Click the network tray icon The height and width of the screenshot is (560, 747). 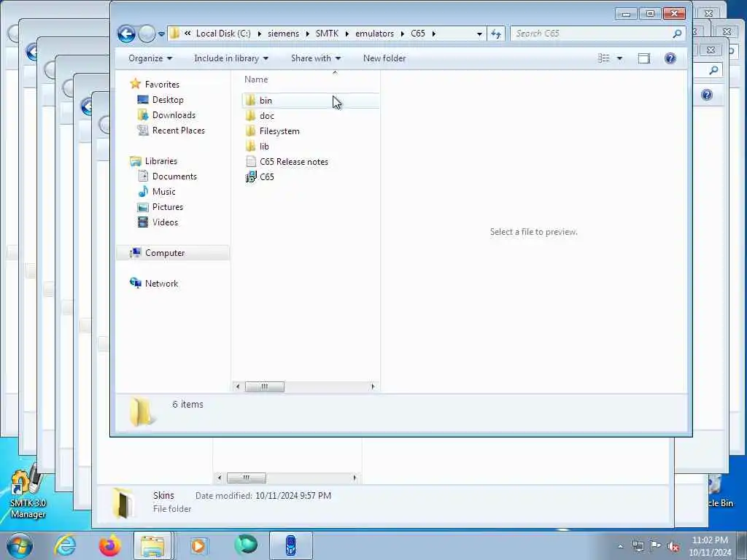(x=638, y=546)
